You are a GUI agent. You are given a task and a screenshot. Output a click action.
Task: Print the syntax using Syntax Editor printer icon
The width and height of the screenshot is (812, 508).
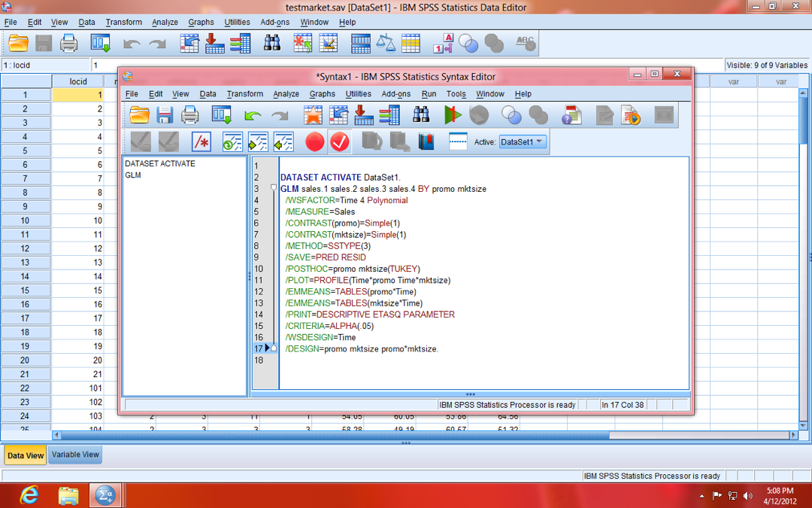(189, 114)
